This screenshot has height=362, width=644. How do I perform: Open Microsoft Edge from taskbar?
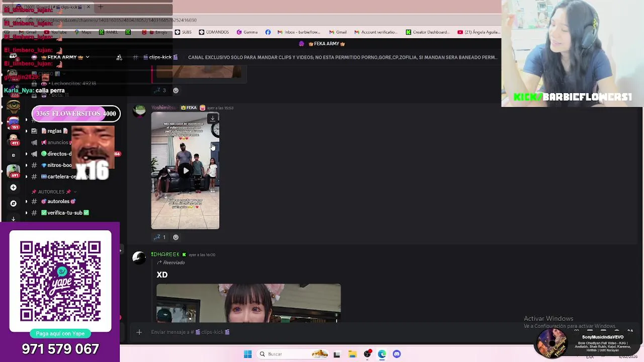click(382, 354)
